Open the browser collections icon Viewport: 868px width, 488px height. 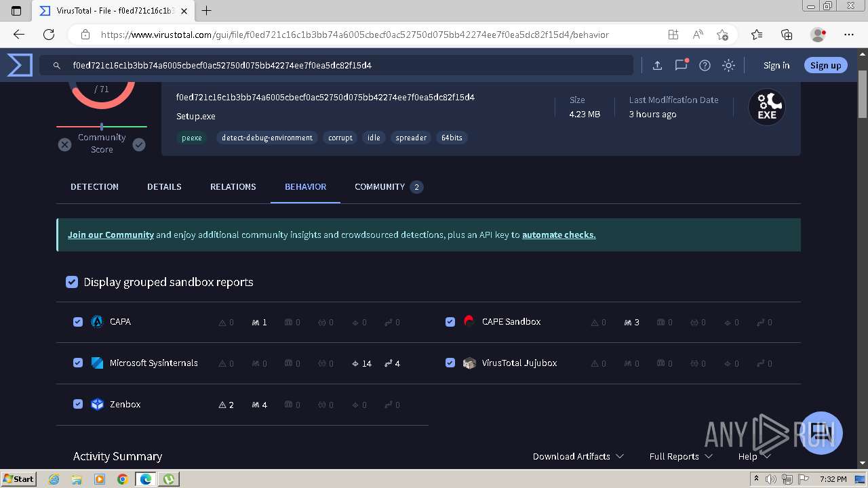[x=787, y=35]
